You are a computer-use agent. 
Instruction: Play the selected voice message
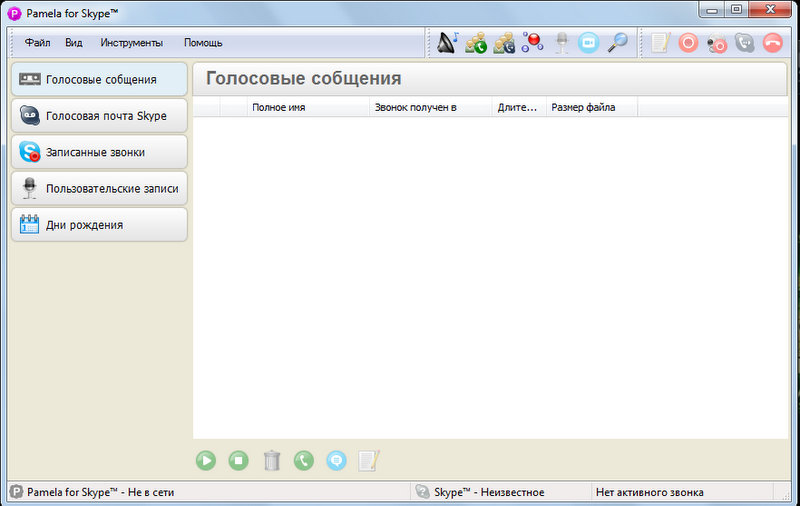click(206, 461)
